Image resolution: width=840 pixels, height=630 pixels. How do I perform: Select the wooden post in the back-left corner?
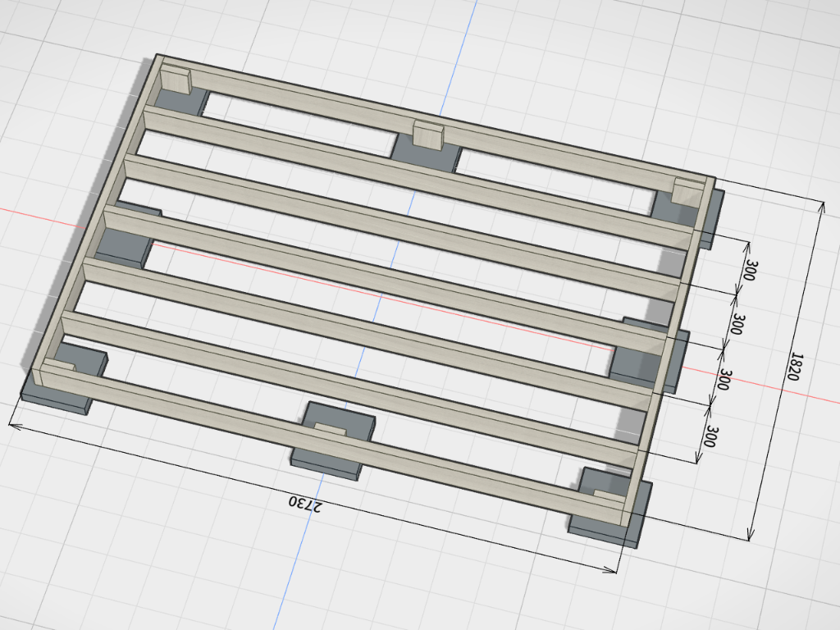pos(176,80)
